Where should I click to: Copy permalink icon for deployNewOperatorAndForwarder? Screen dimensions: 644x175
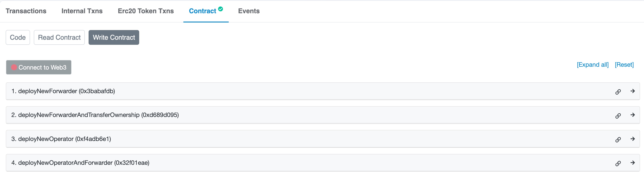coord(618,163)
